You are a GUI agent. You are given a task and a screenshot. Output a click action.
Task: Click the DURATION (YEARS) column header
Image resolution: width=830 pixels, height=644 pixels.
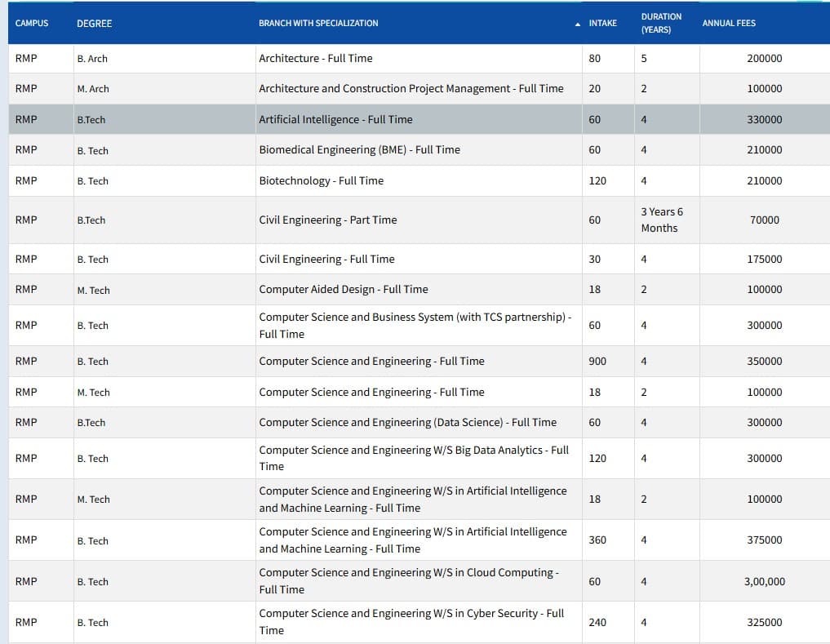pos(661,23)
